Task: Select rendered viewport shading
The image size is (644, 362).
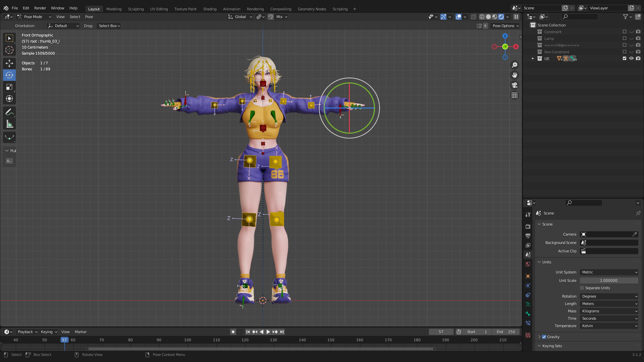Action: (501, 17)
